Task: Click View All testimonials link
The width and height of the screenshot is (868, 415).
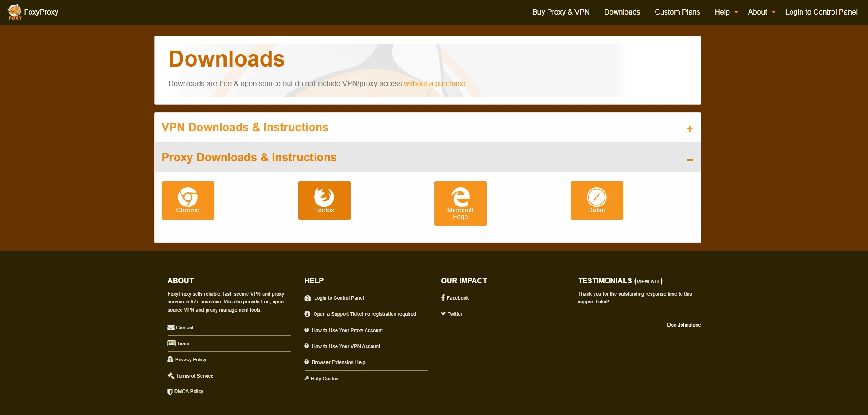Action: point(648,282)
